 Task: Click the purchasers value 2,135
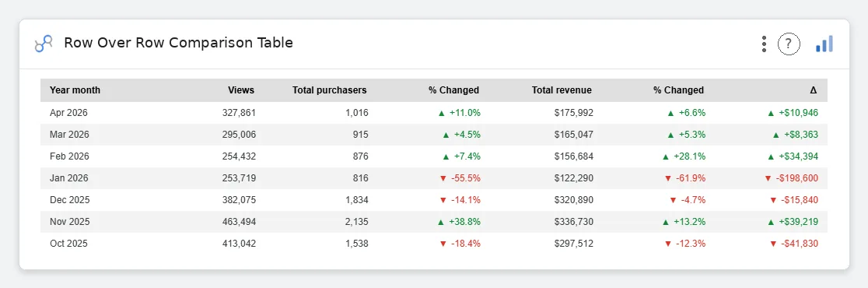tap(357, 222)
